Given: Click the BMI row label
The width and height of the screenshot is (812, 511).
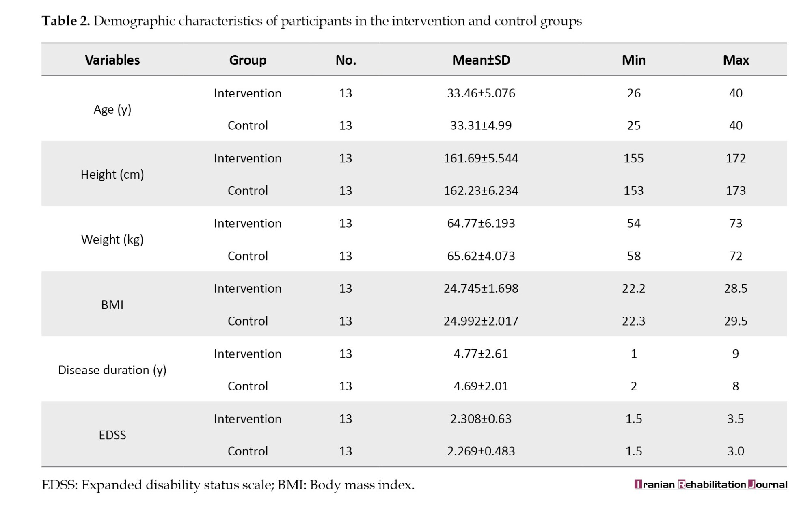Looking at the screenshot, I should pyautogui.click(x=112, y=305).
